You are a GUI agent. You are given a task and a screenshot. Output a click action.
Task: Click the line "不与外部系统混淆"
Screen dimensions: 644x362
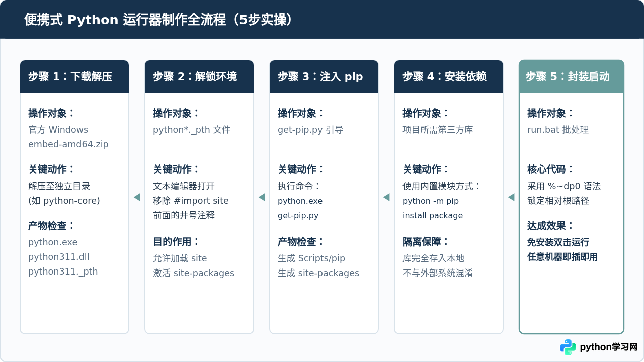[x=438, y=273]
